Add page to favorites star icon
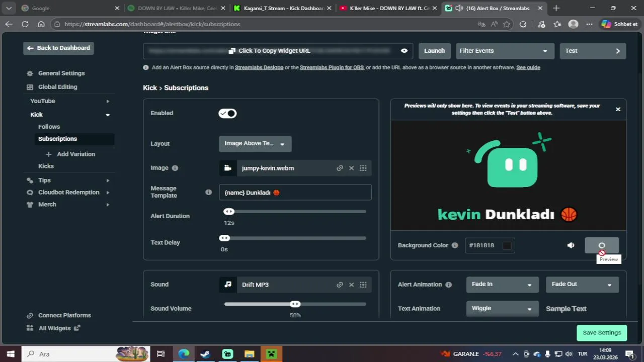 [507, 24]
